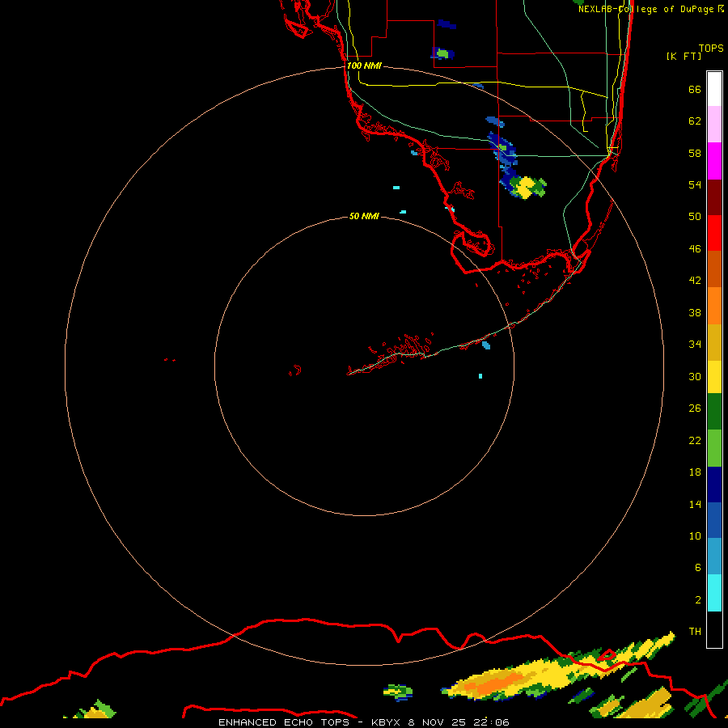The width and height of the screenshot is (728, 728).
Task: Click the "[K FT]" units label
Action: pos(684,56)
